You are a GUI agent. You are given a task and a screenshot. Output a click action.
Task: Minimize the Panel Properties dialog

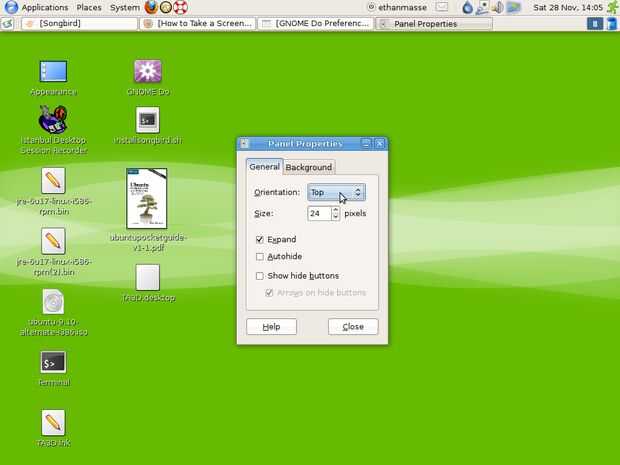[366, 144]
